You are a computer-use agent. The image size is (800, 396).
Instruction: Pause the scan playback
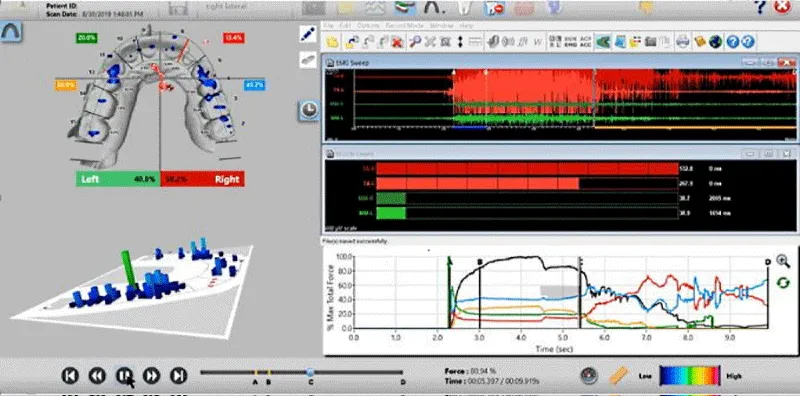pyautogui.click(x=124, y=376)
